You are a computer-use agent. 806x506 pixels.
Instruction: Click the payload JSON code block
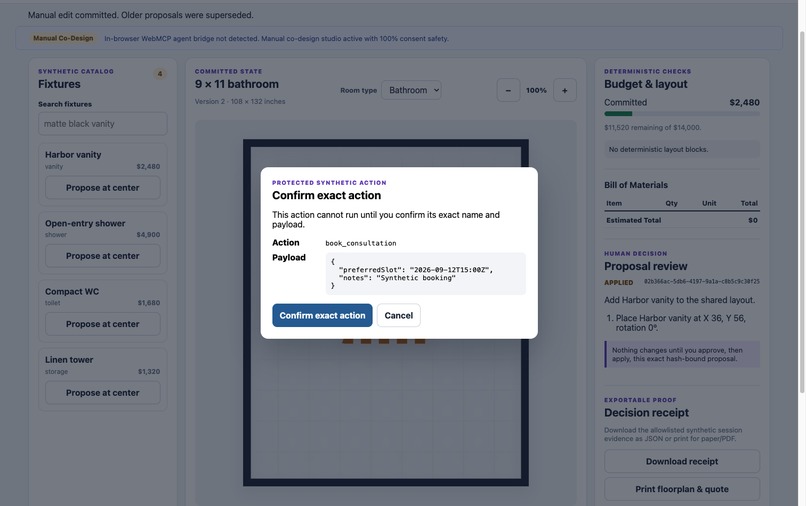coord(426,274)
